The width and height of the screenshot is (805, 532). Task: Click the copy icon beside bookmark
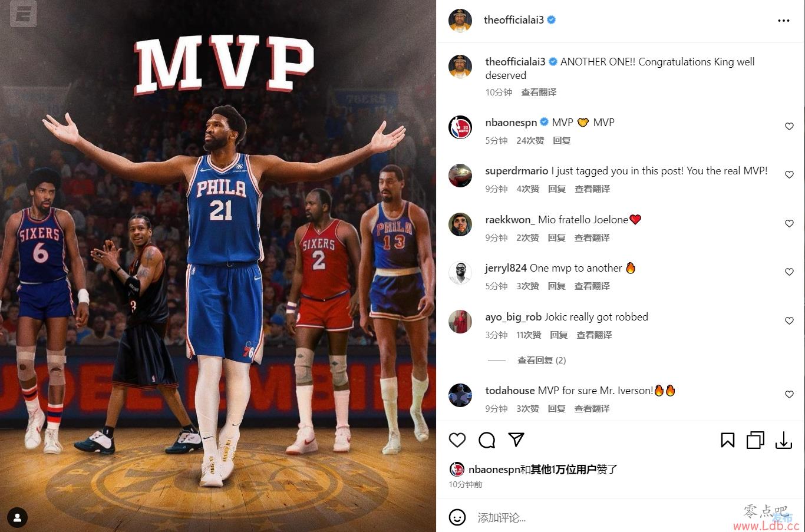(755, 440)
